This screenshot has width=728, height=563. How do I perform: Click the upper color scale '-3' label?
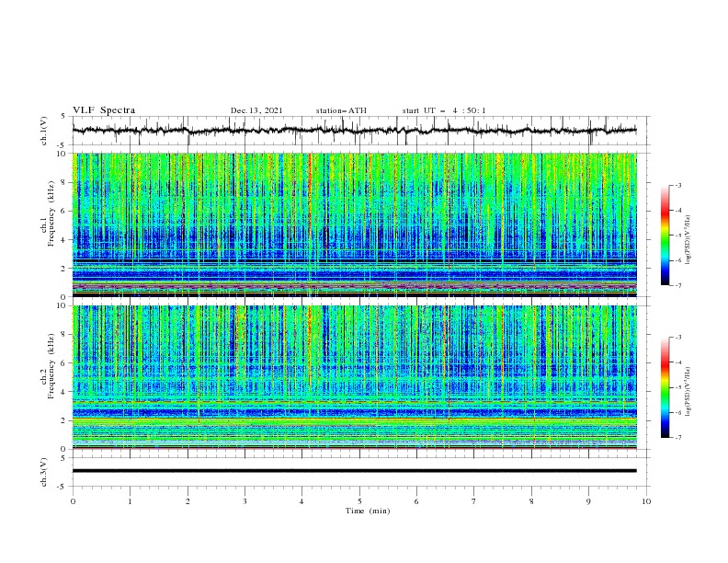pos(678,185)
